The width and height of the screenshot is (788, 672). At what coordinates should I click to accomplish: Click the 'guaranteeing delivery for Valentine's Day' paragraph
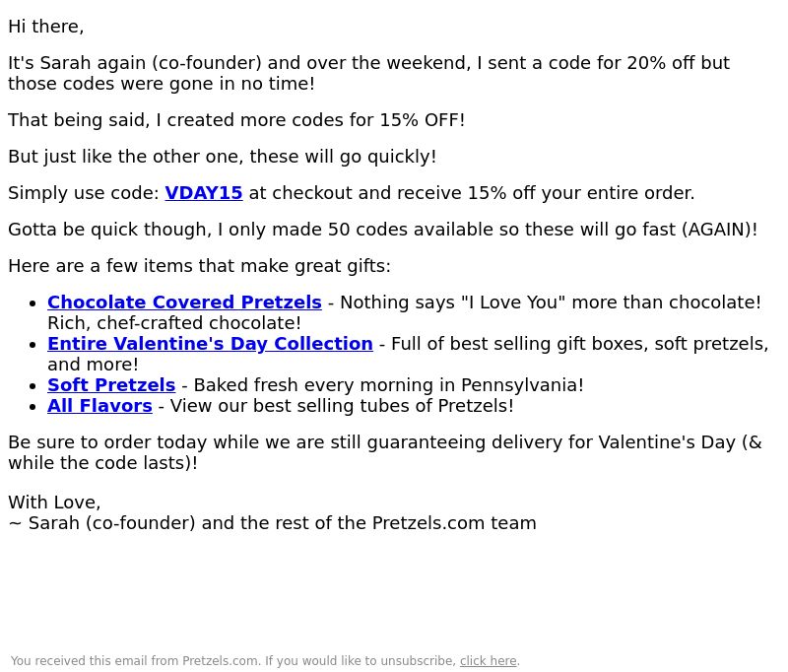385,453
